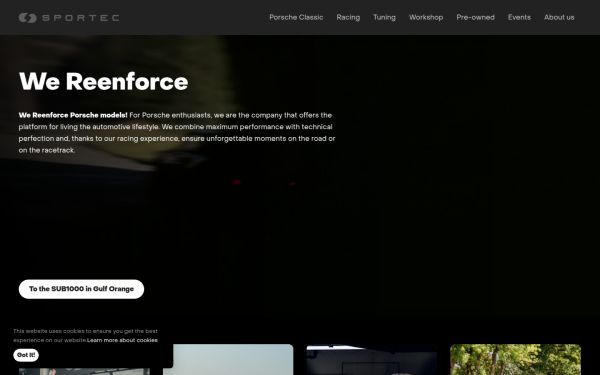Click "To the SUB1000 in Gulf Orange" button
This screenshot has height=375, width=600.
click(x=82, y=289)
